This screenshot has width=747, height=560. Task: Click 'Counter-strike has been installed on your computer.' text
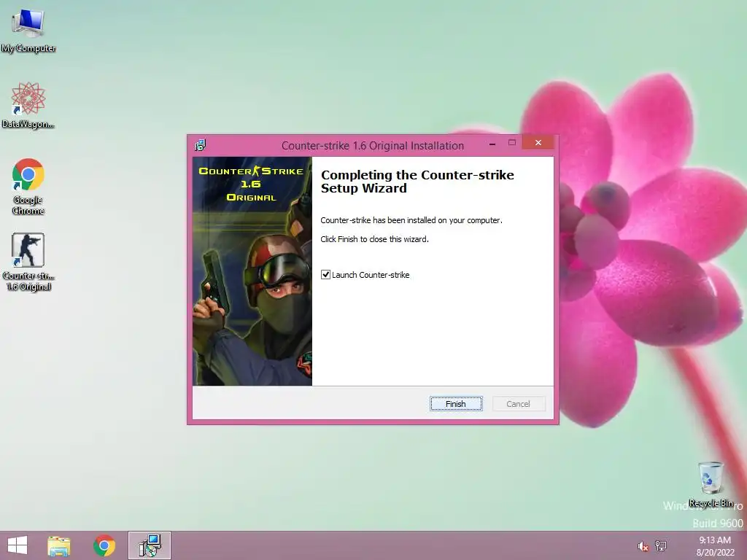coord(411,220)
